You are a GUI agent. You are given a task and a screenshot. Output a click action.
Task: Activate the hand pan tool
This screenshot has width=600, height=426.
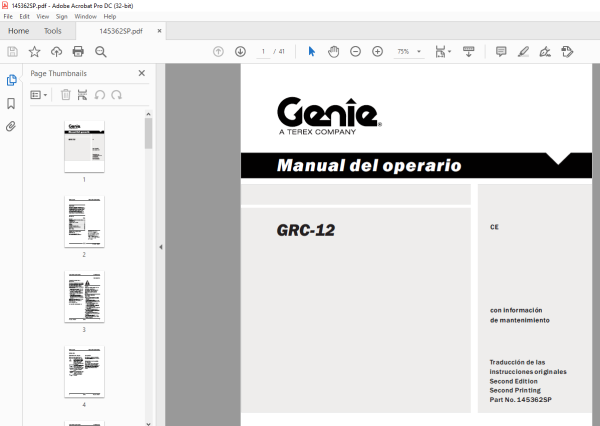[x=334, y=51]
